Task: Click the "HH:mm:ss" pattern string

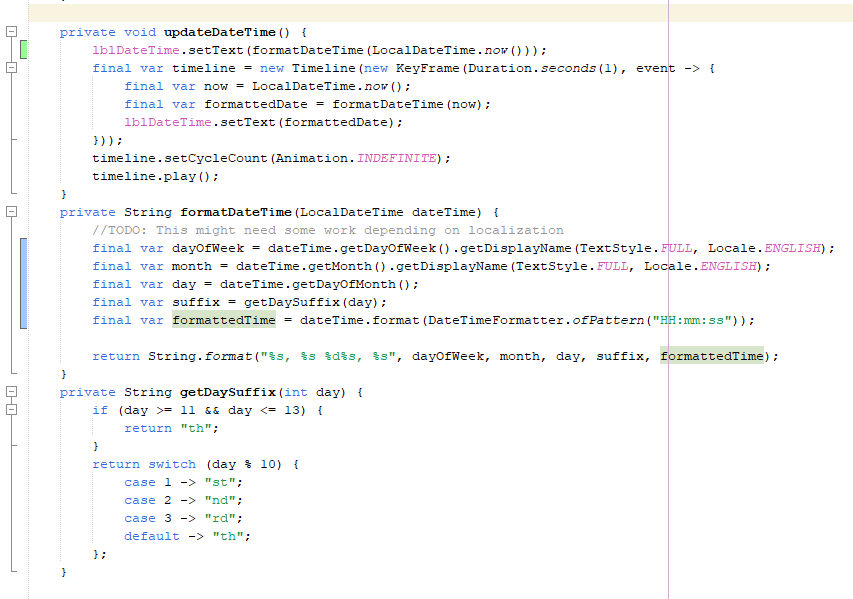Action: coord(691,320)
